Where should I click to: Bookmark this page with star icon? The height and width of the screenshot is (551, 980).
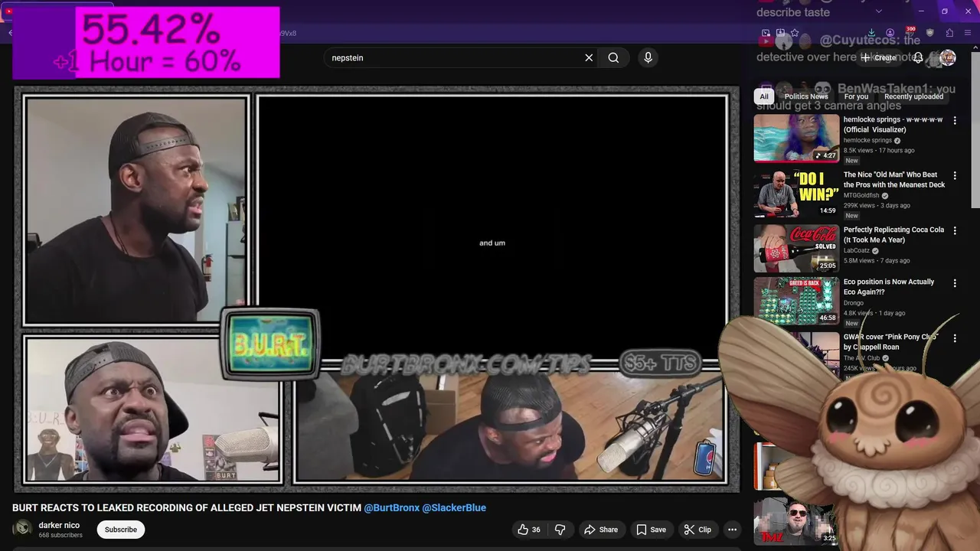pos(794,33)
